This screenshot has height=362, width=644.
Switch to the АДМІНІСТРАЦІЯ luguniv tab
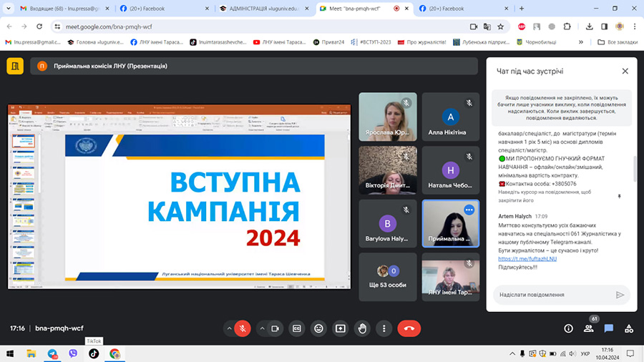click(x=265, y=8)
